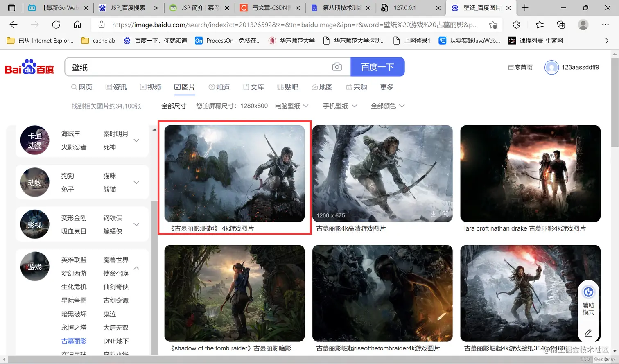Screen dimensions: 619x364
Task: Open the 手机壁纸 dropdown
Action: (340, 106)
